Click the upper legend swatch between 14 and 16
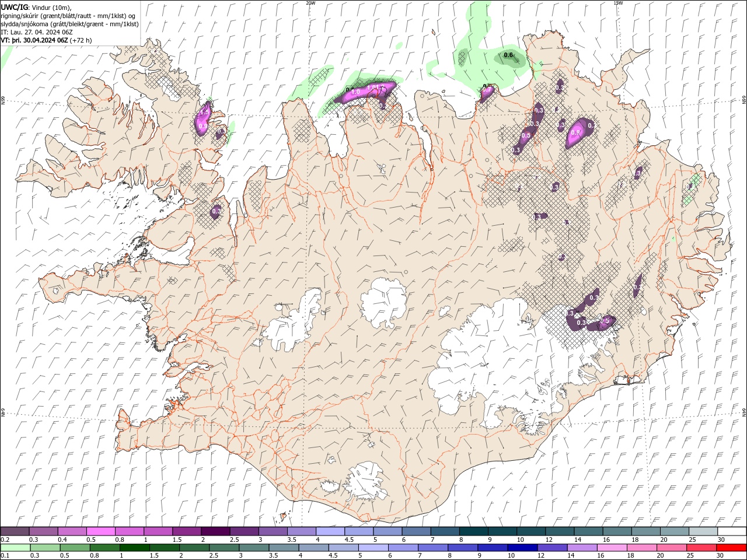Image resolution: width=747 pixels, height=560 pixels. 588,531
